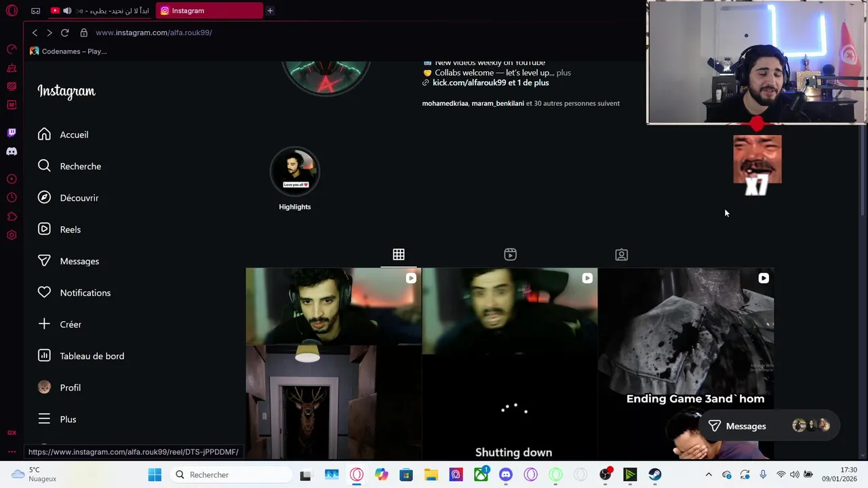Open the floating Messages chat button

769,426
